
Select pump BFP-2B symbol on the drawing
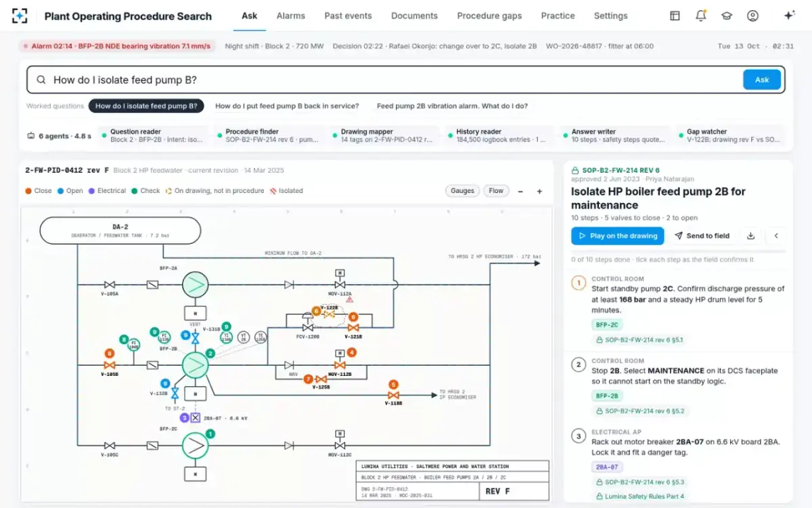coord(195,365)
